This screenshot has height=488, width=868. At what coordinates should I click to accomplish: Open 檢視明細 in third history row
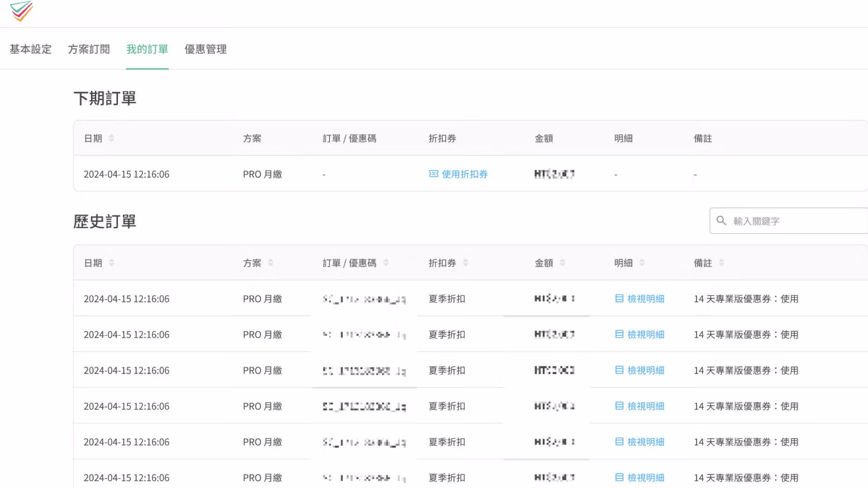[x=646, y=371]
